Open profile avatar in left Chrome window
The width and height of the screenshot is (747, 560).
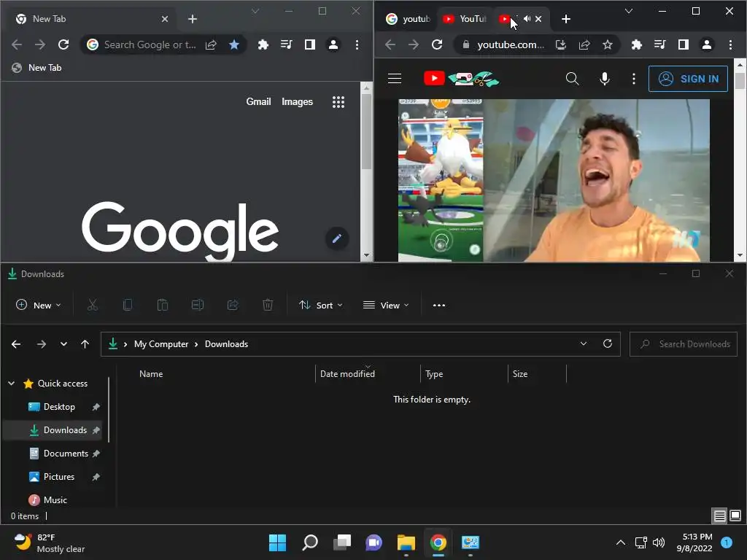(x=333, y=44)
